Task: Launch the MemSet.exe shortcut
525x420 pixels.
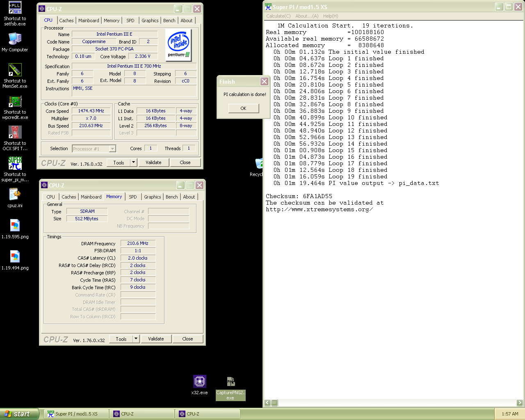Action: [x=15, y=70]
